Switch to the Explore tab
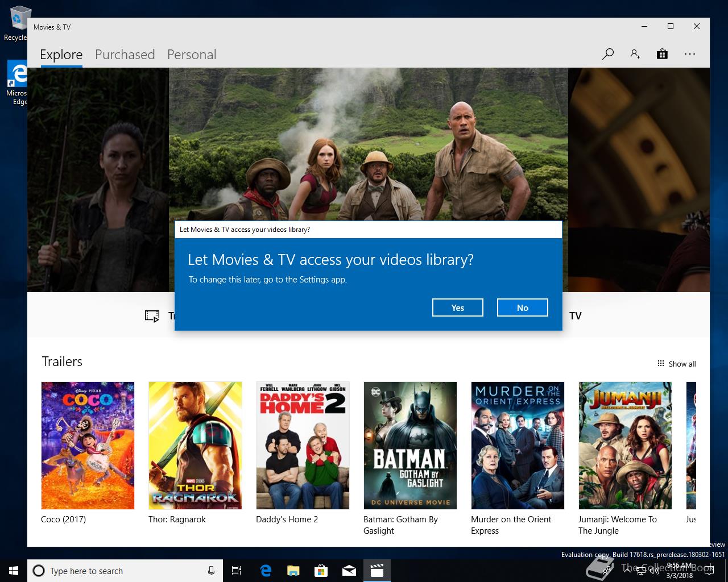Image resolution: width=728 pixels, height=582 pixels. tap(61, 55)
